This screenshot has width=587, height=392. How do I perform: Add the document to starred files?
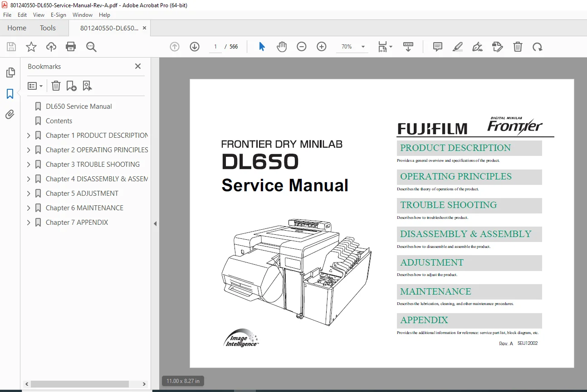[x=31, y=47]
